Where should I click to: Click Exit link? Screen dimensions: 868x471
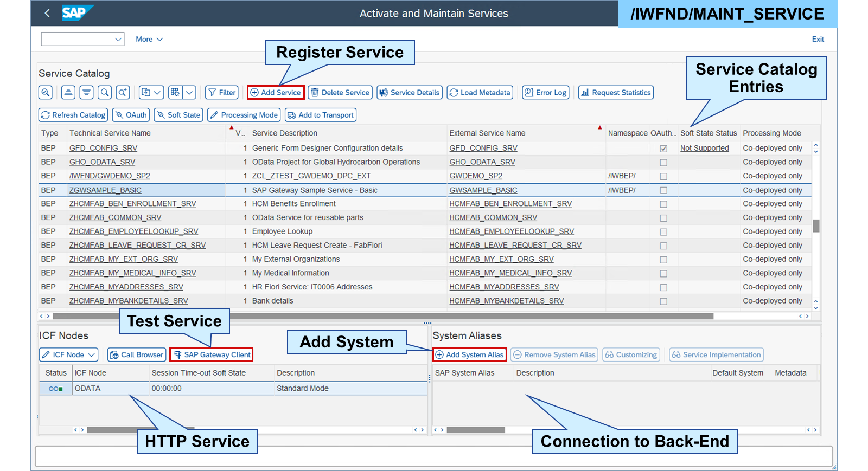818,39
